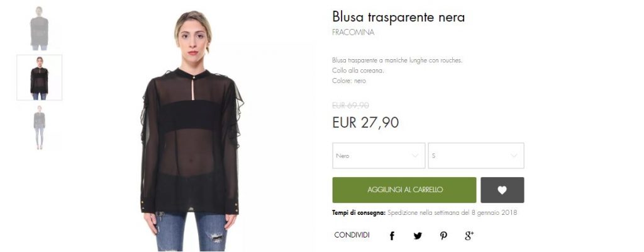Screen dimensions: 644x252
Task: Click the large product photo of the model
Action: 191,130
